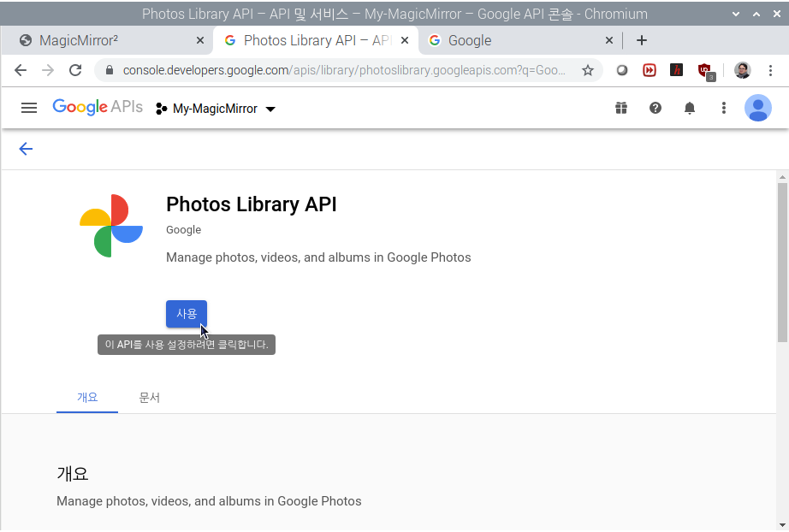This screenshot has width=789, height=532.
Task: Open the Chromium three-dot menu
Action: (770, 70)
